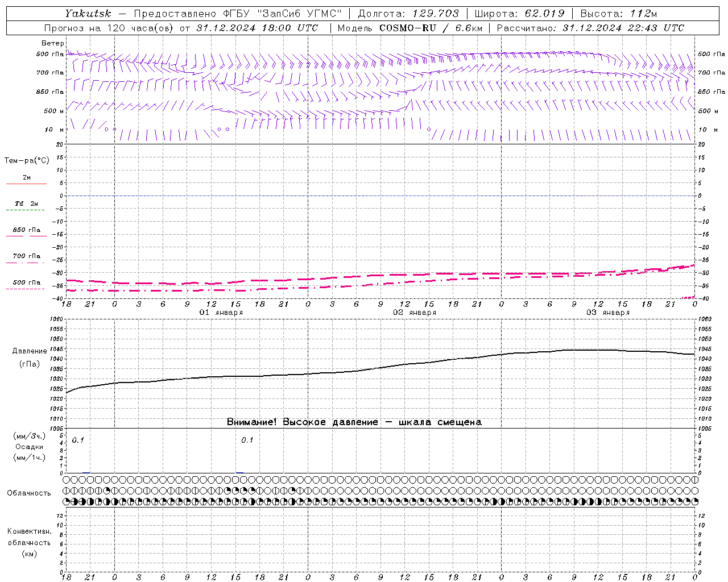
Task: Click the 'Давление' pressure panel label
Action: point(30,351)
